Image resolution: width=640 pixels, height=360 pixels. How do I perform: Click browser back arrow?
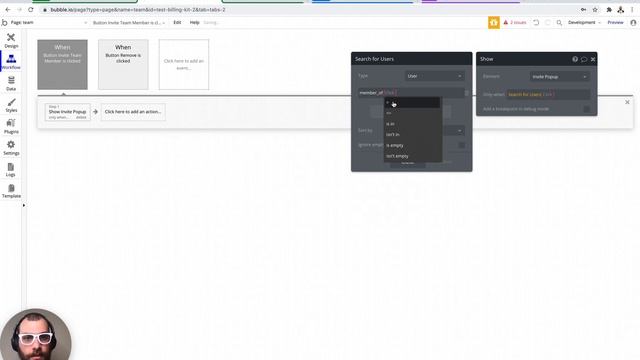[8, 9]
